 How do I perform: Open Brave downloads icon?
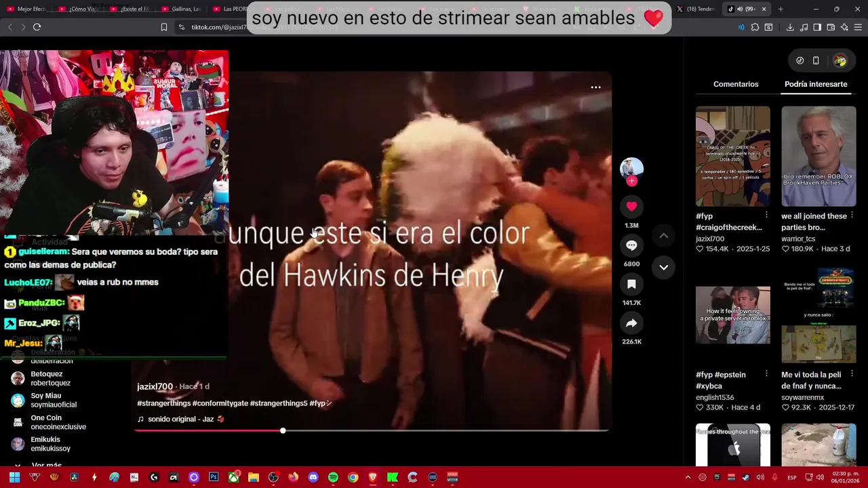(x=790, y=27)
